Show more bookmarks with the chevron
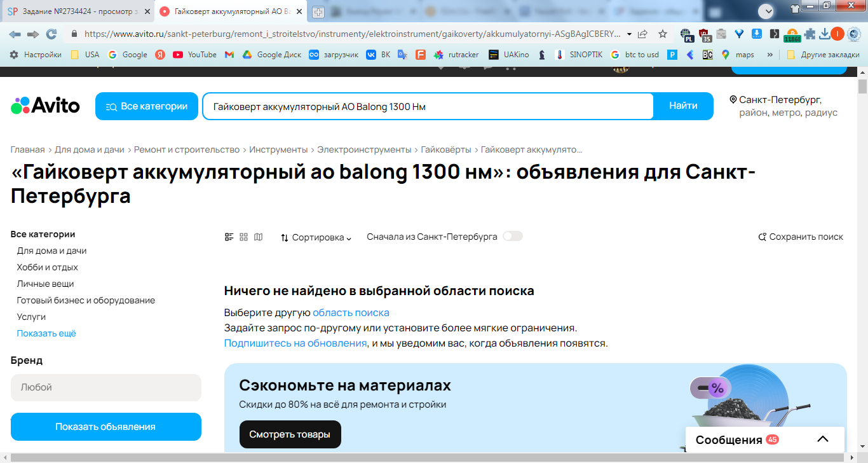 [x=770, y=55]
